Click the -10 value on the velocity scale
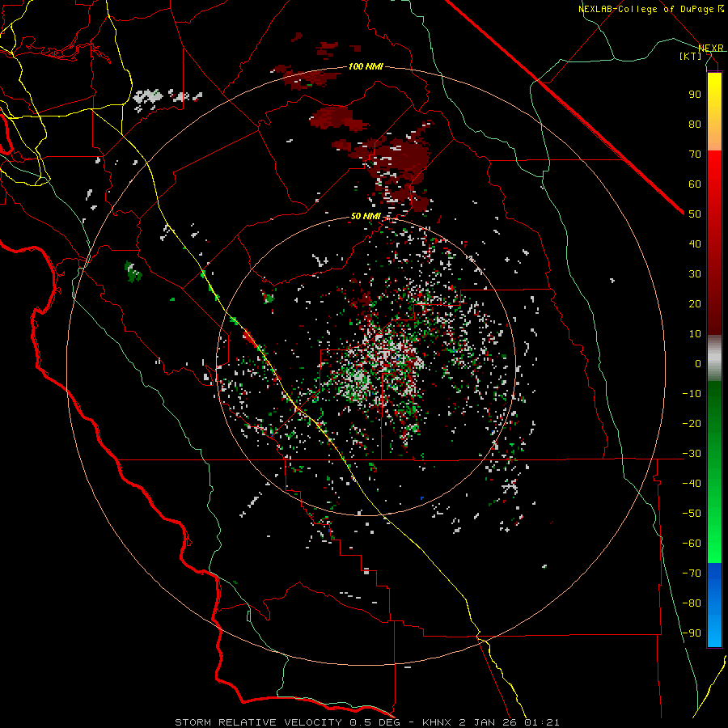 tap(692, 394)
